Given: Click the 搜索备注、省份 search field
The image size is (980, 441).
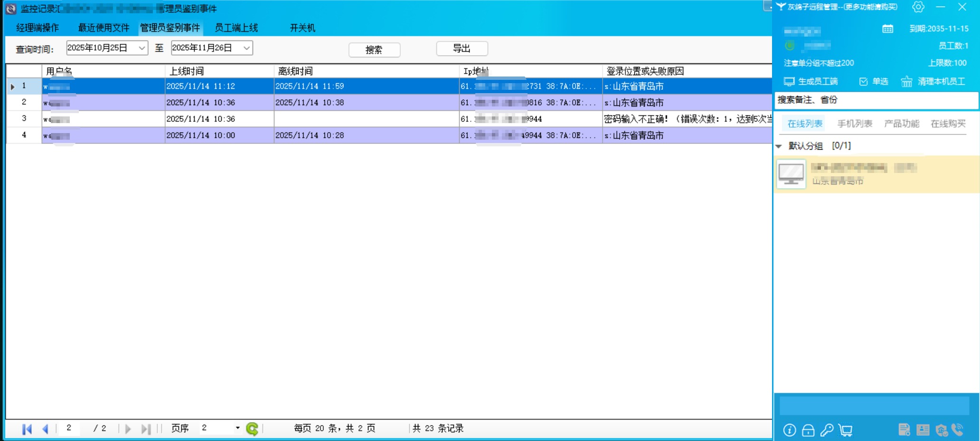Looking at the screenshot, I should [876, 100].
